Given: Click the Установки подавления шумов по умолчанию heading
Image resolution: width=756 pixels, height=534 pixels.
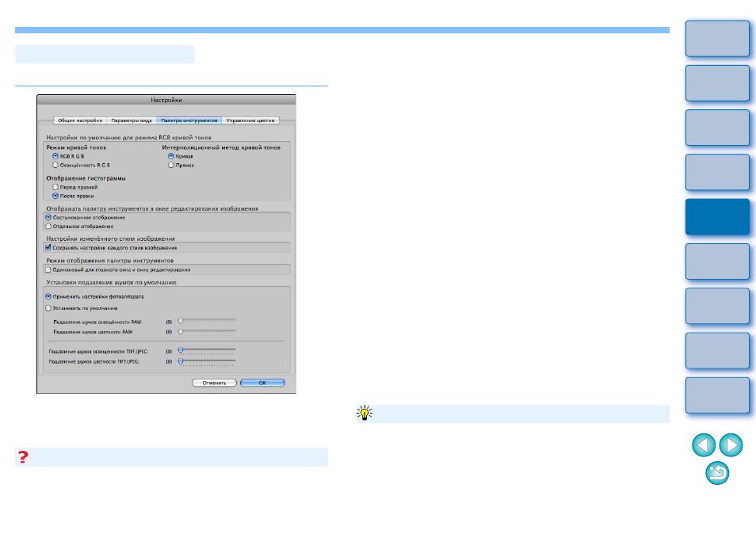Looking at the screenshot, I should (x=112, y=282).
